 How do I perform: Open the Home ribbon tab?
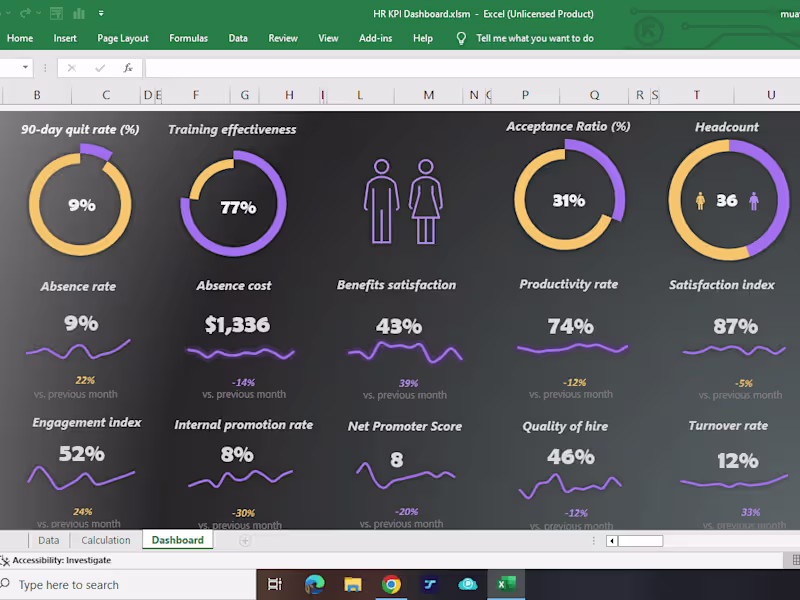click(20, 38)
